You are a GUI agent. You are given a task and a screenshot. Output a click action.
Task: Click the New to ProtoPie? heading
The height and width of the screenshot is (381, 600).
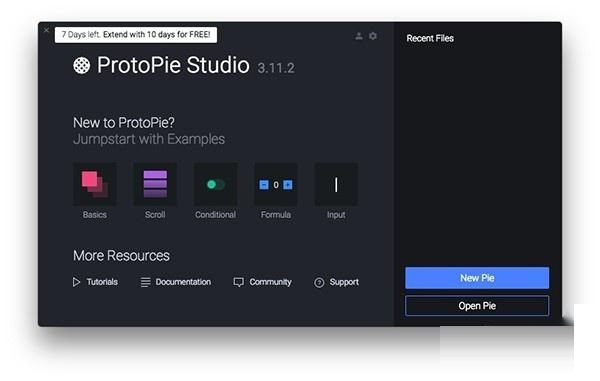pyautogui.click(x=124, y=123)
